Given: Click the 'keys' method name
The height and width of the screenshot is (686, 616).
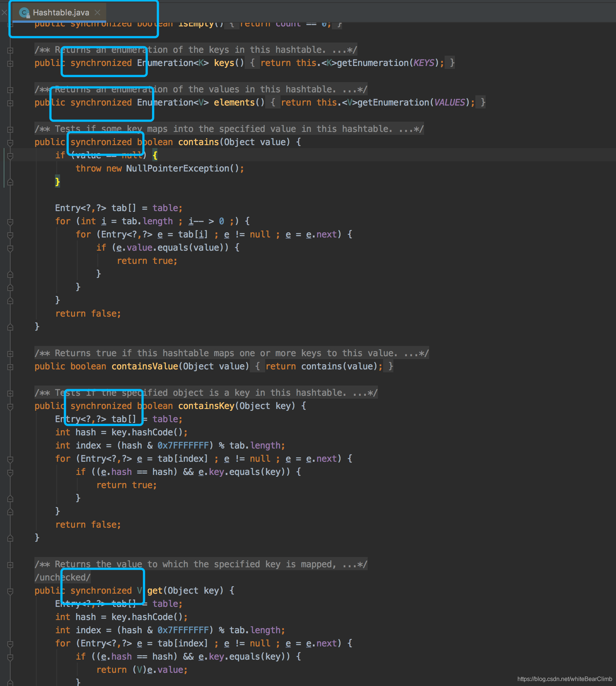Looking at the screenshot, I should [224, 63].
